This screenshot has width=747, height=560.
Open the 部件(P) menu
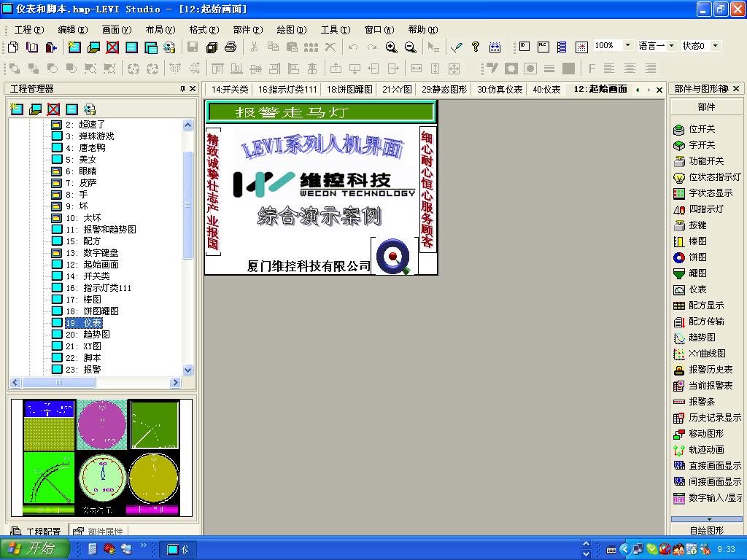coord(248,29)
